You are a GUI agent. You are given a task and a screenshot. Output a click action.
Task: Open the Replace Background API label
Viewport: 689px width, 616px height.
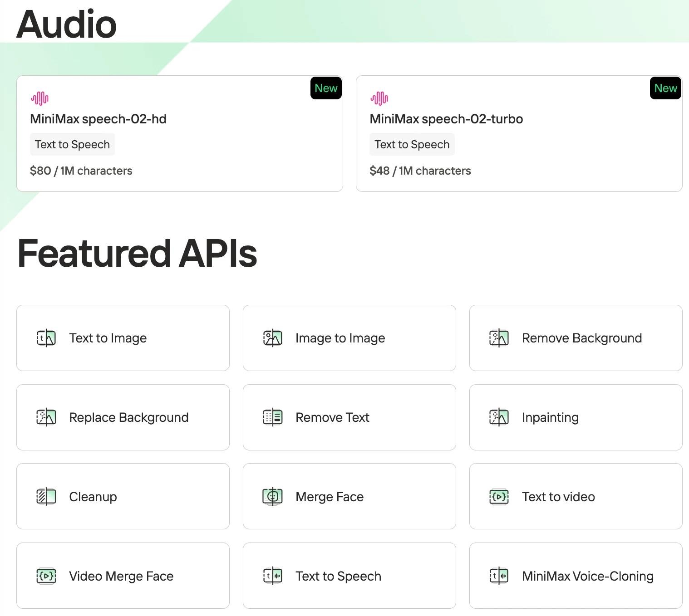point(129,417)
